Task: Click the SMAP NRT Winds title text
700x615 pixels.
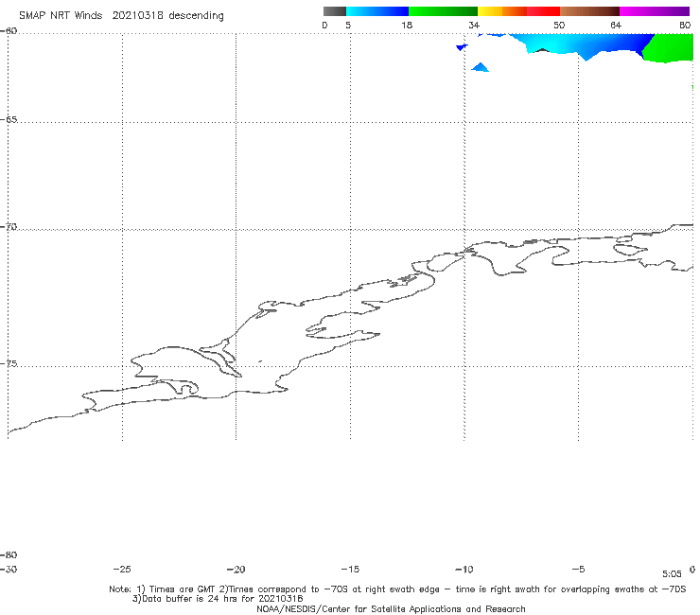Action: [121, 16]
